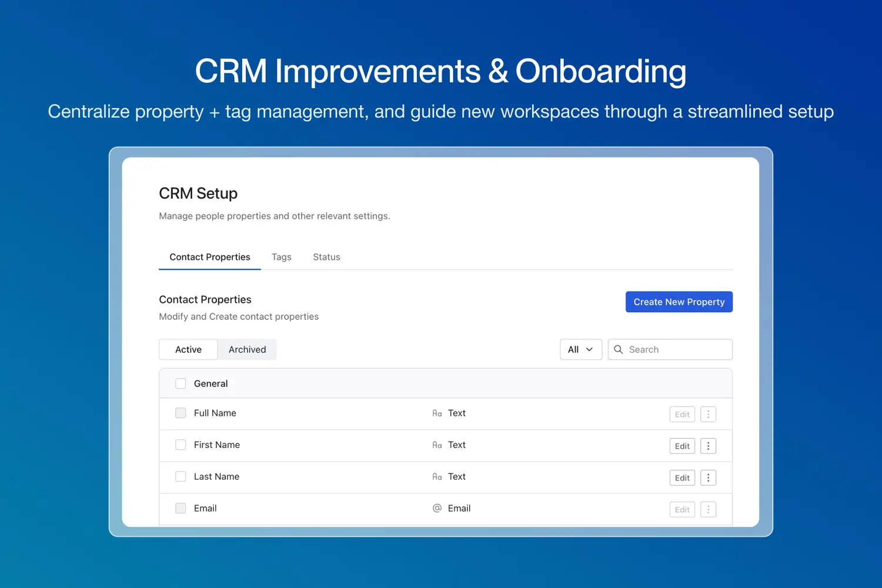Switch to the Tags tab
This screenshot has height=588, width=882.
click(x=281, y=257)
